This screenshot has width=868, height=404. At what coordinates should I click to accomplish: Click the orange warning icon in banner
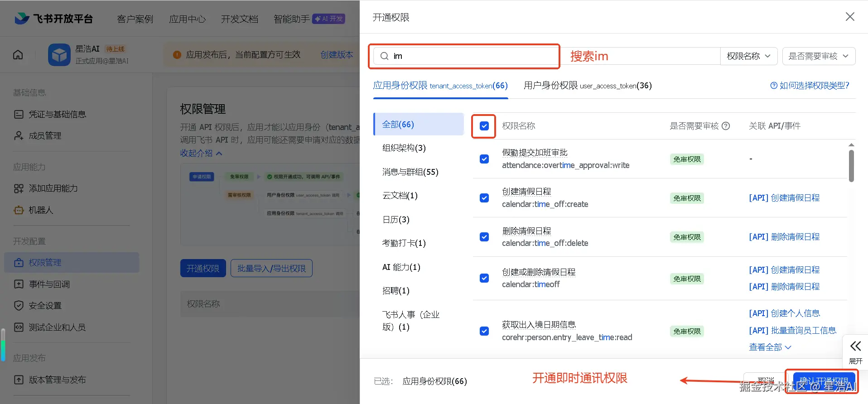177,55
